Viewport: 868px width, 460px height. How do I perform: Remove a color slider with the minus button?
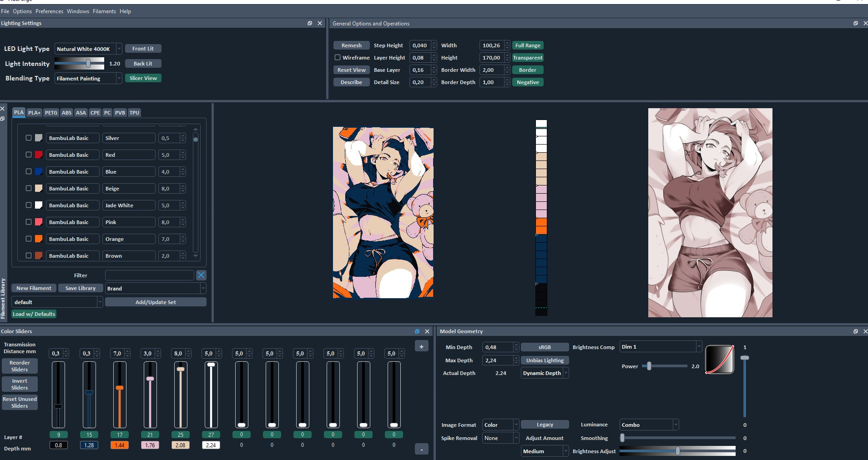[x=422, y=449]
